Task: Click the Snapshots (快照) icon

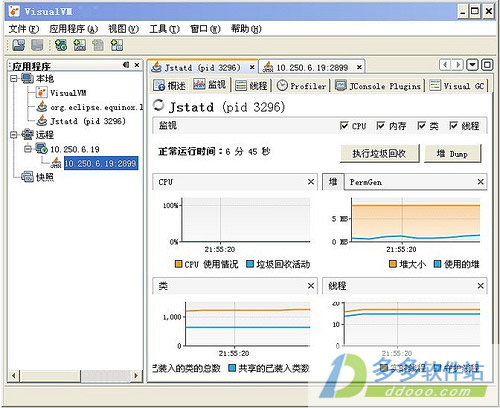Action: (28, 177)
